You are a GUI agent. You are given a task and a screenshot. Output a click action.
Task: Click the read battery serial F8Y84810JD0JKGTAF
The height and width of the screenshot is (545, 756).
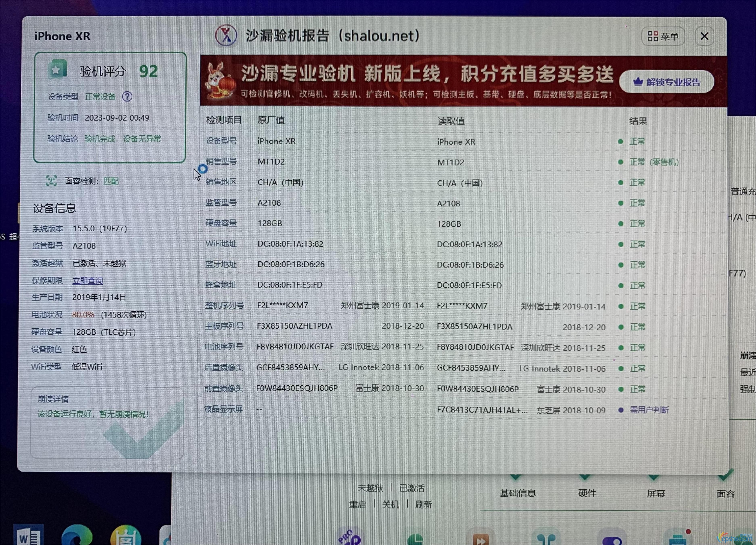(x=475, y=347)
